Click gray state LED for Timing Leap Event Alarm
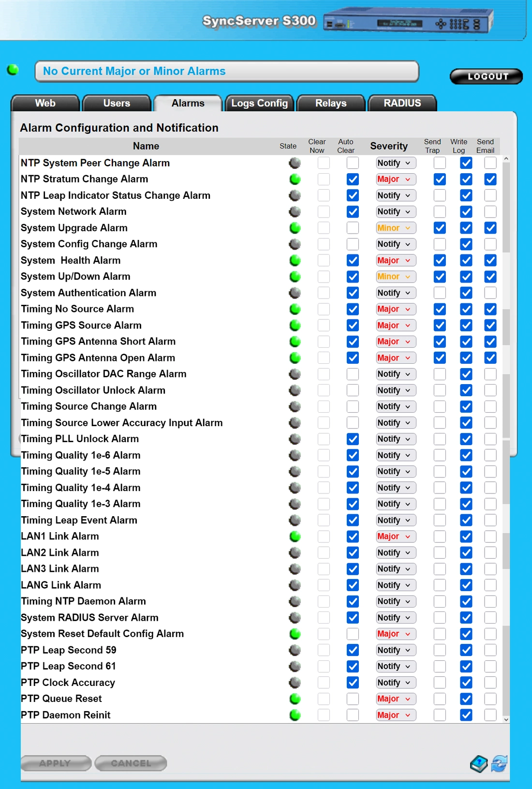Image resolution: width=532 pixels, height=789 pixels. (x=295, y=520)
